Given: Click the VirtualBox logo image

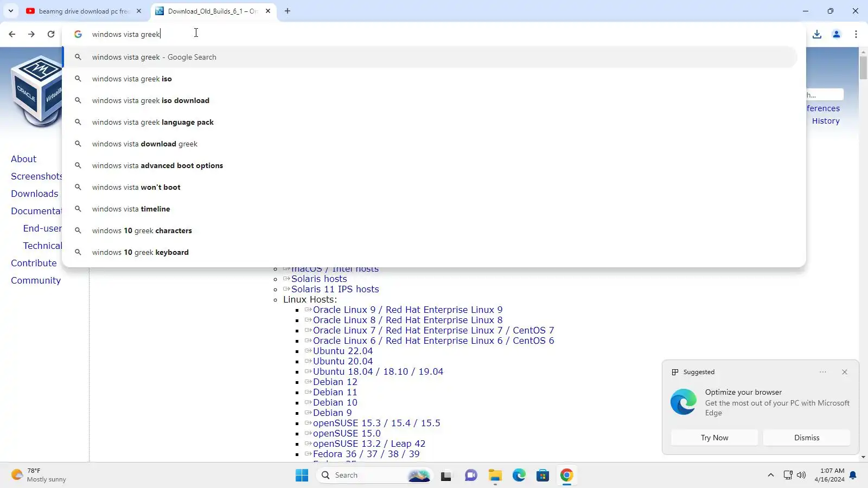Looking at the screenshot, I should pos(36,91).
